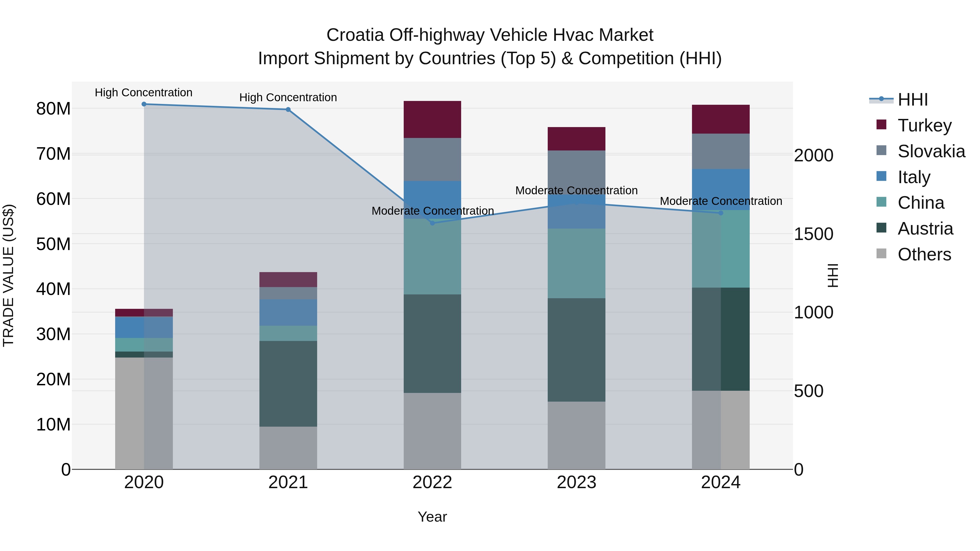Click the 2023 Others bar segment
This screenshot has height=551, width=980.
click(x=576, y=435)
